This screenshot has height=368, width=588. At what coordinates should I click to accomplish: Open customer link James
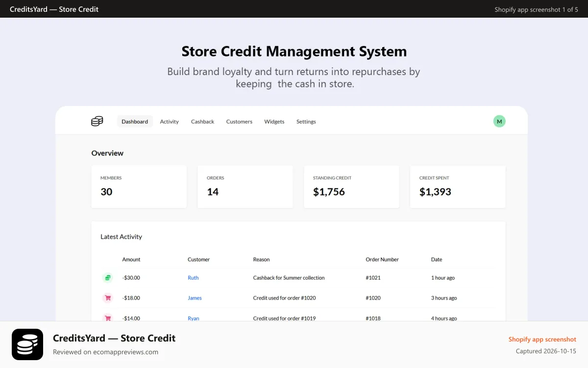(195, 298)
